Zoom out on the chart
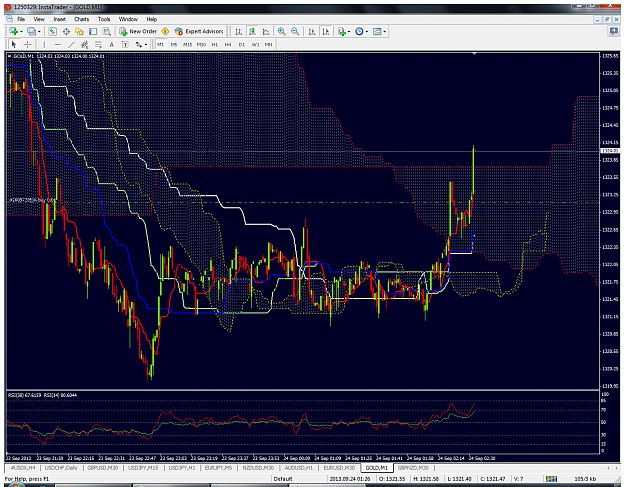This screenshot has width=625, height=487. 295,31
